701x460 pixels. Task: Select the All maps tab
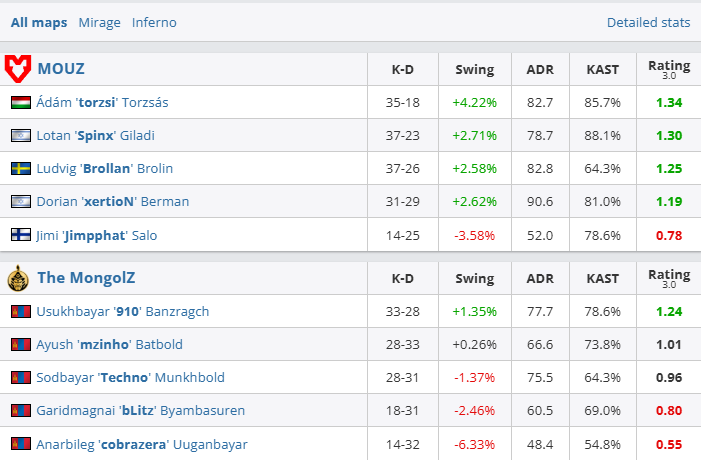(39, 22)
